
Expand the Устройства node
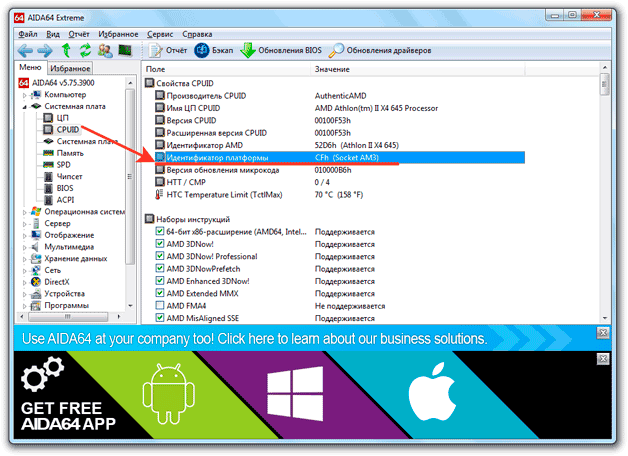(24, 294)
